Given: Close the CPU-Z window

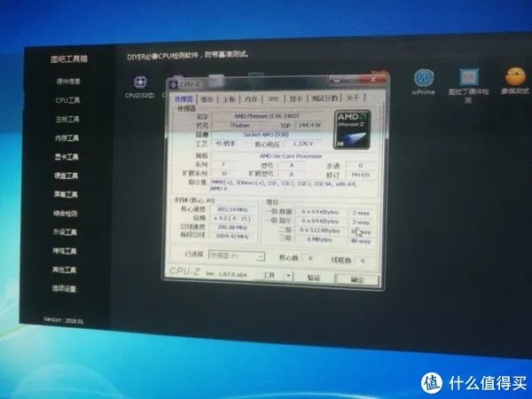Looking at the screenshot, I should point(372,80).
